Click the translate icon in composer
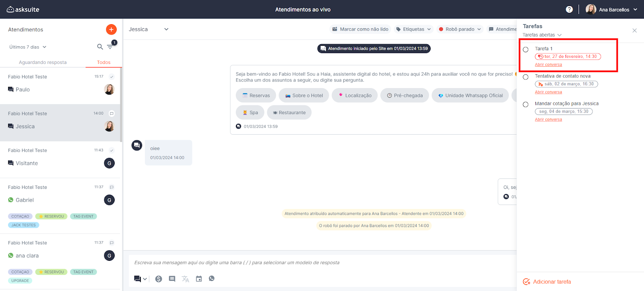Viewport: 644px width, 291px height. [185, 279]
